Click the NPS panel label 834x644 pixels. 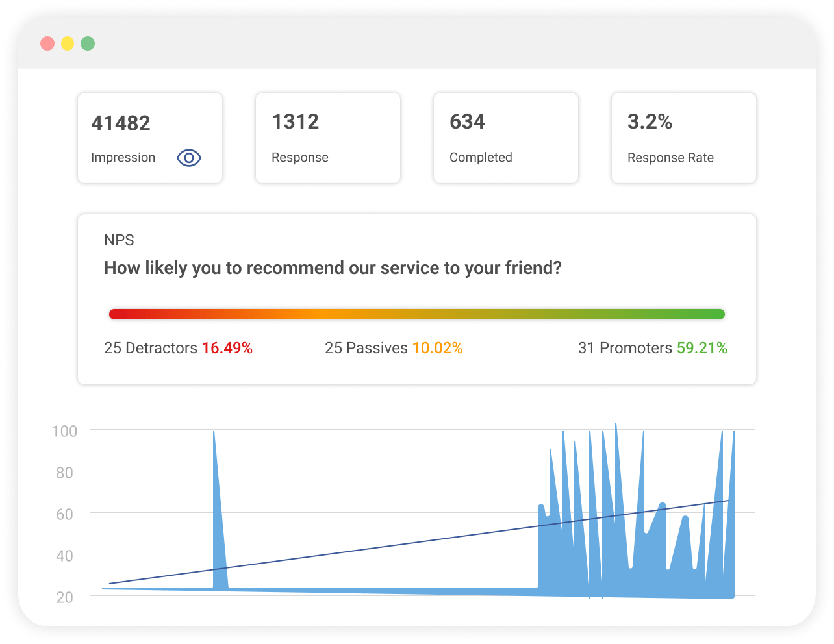120,240
